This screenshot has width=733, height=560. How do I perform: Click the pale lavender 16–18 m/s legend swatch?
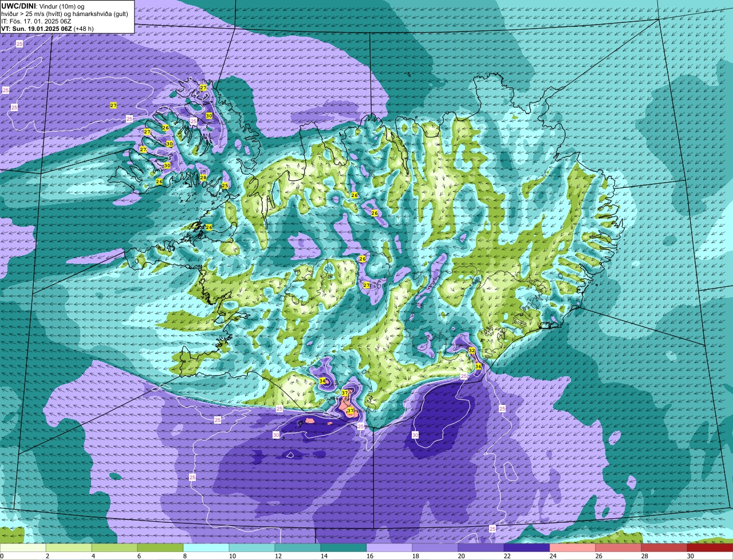click(389, 547)
